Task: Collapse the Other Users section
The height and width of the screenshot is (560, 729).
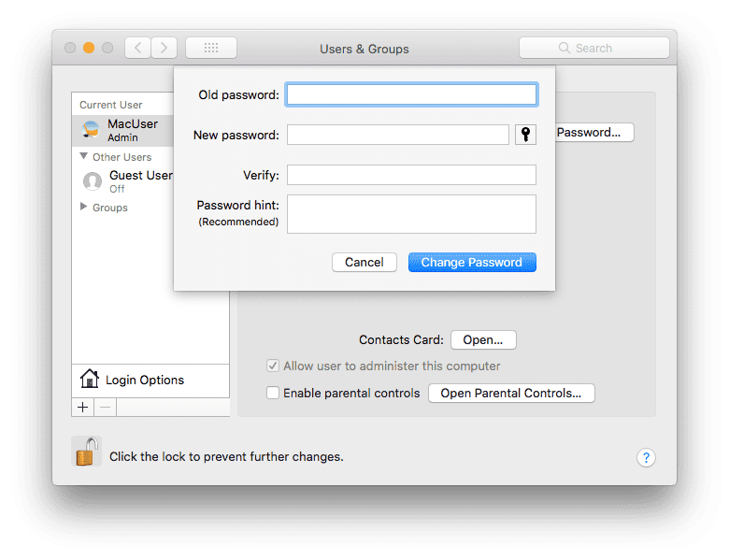Action: tap(84, 157)
